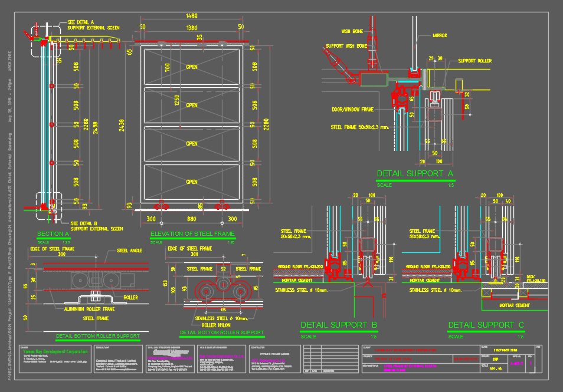Click the MIRROR label in Detail Support A
This screenshot has height=392, width=563.
pyautogui.click(x=438, y=35)
